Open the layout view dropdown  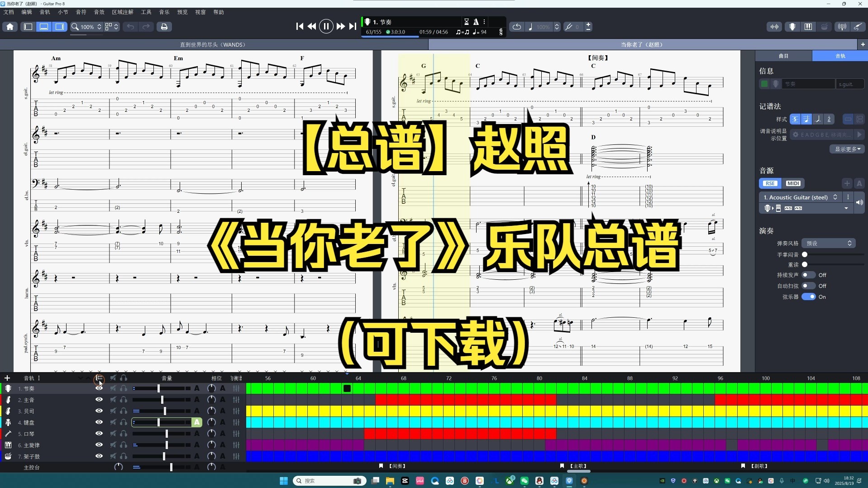[x=112, y=27]
